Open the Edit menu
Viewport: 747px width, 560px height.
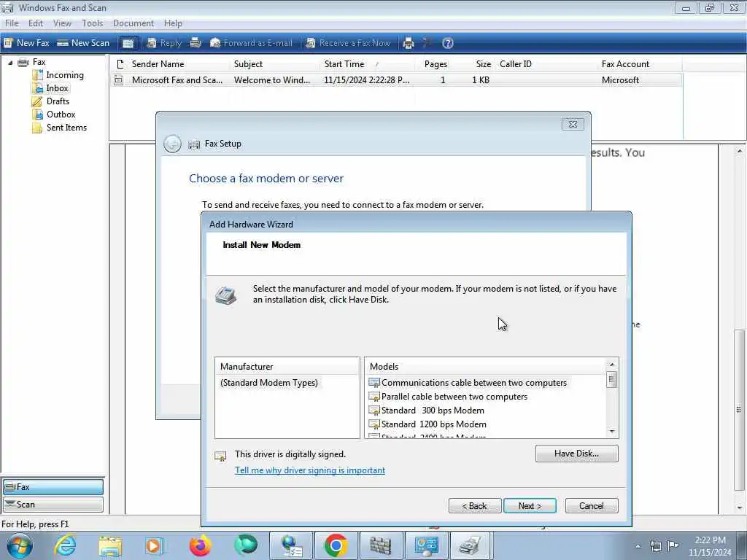click(x=35, y=23)
